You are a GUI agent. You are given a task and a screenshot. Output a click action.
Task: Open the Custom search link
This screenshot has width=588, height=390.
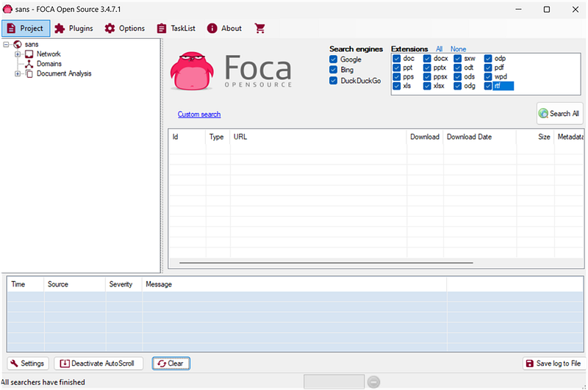tap(199, 115)
